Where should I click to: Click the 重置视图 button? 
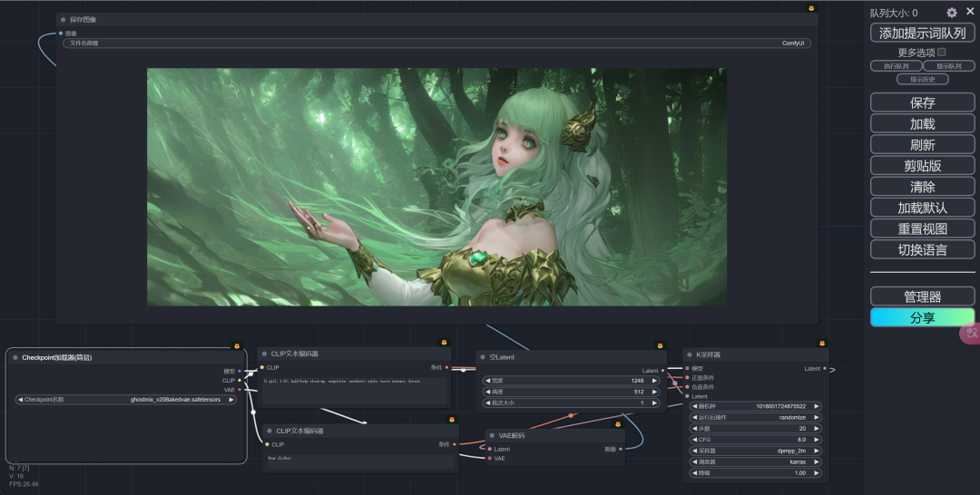923,228
